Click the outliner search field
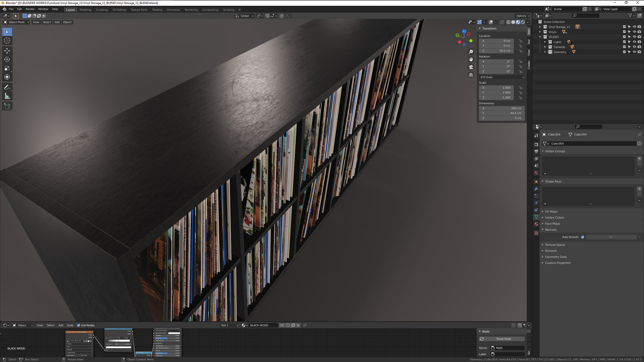 coord(585,15)
